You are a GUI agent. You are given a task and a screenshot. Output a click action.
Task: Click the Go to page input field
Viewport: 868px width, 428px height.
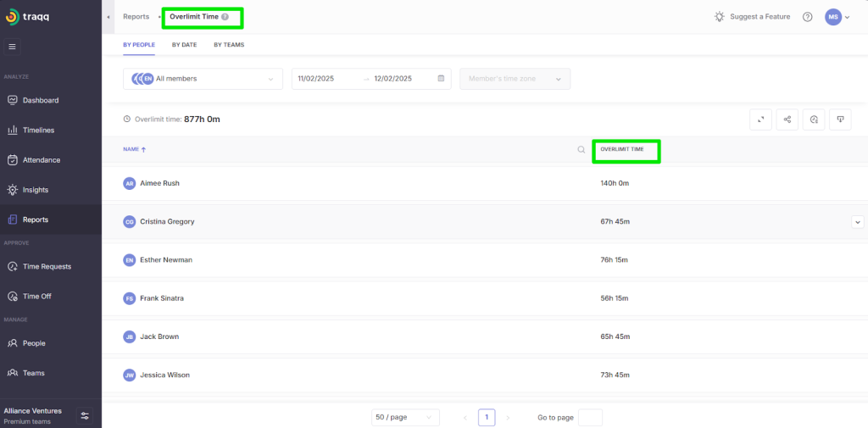[x=590, y=417]
